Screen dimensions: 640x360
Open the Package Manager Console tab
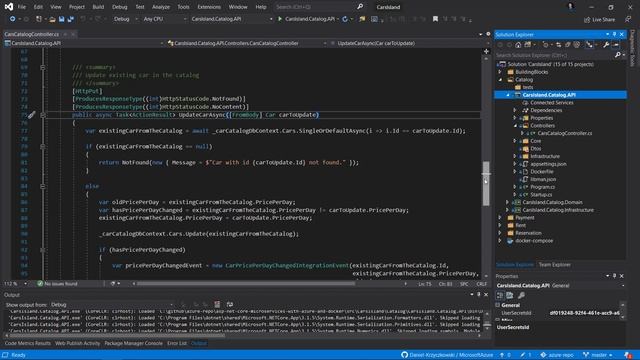133,343
